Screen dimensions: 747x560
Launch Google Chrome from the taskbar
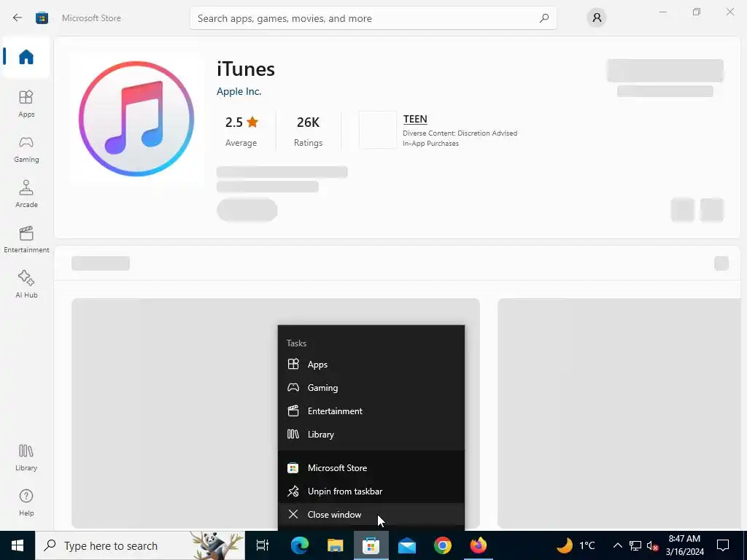pyautogui.click(x=443, y=545)
